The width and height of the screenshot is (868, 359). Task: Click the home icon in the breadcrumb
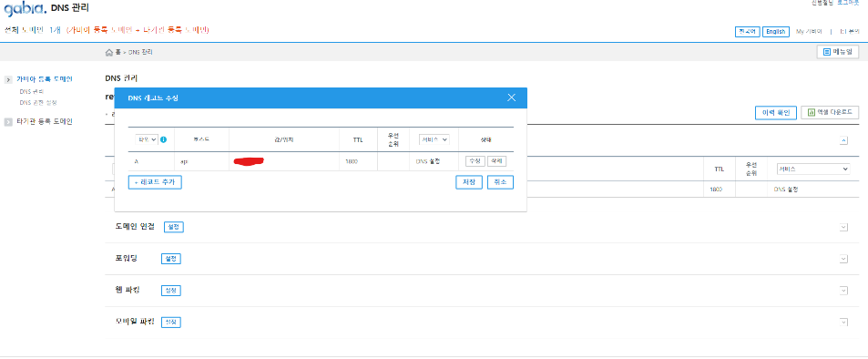pyautogui.click(x=109, y=52)
